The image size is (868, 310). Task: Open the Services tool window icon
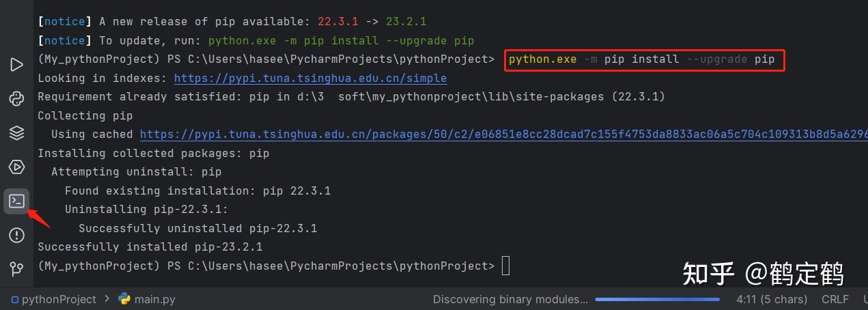16,167
